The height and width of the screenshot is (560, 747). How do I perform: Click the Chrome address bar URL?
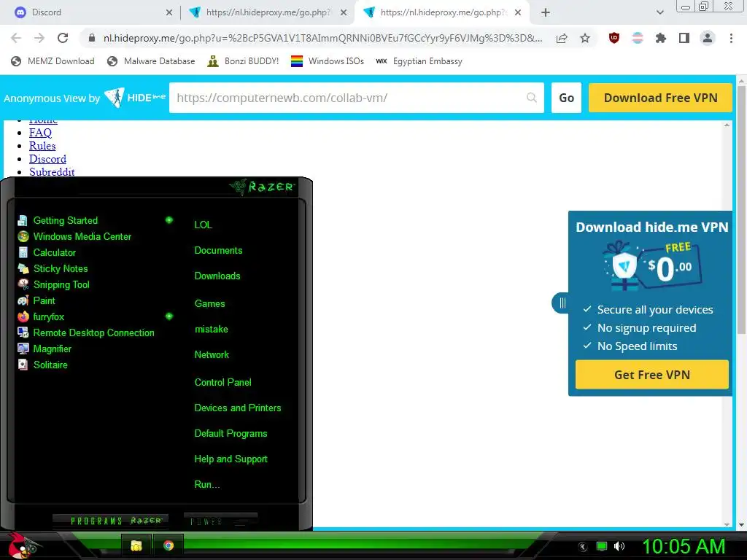point(322,38)
